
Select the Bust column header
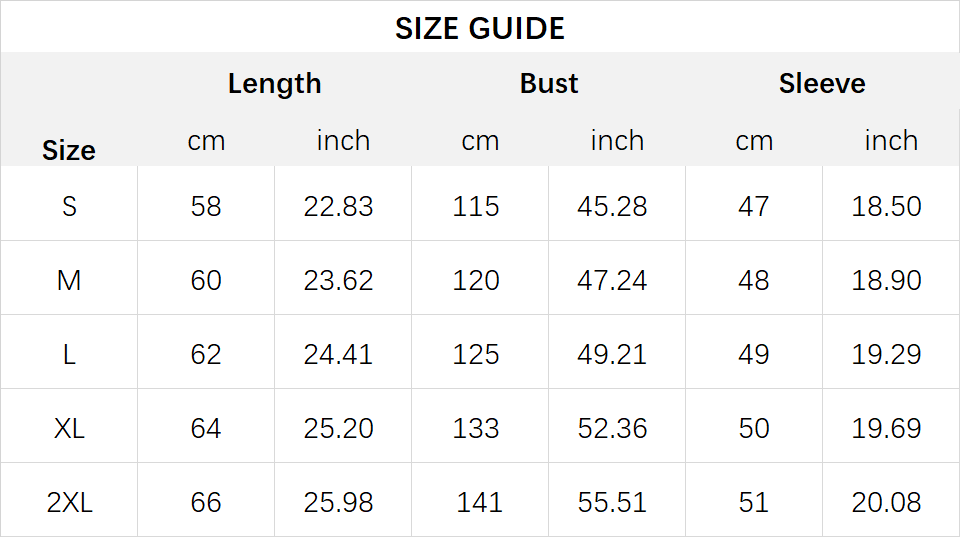549,83
